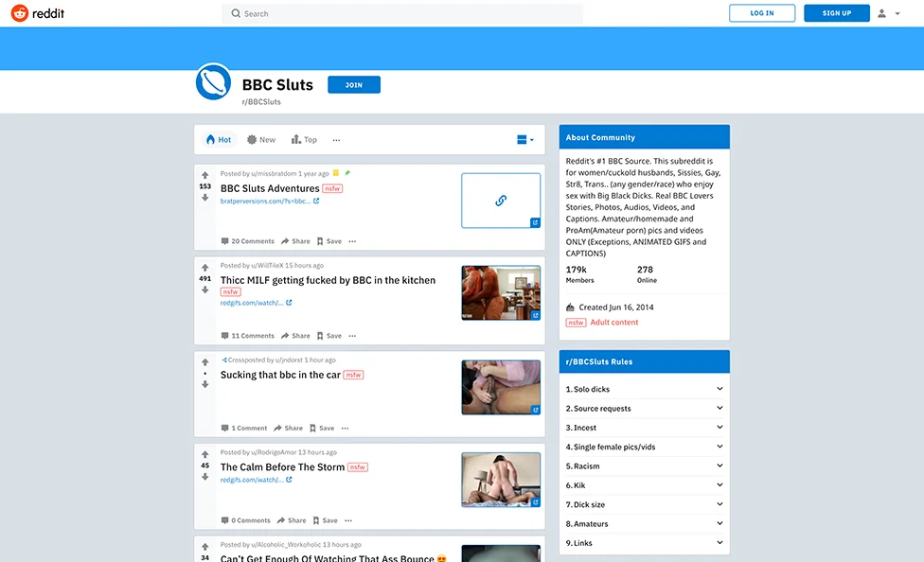Switch to the New sort tab
Image resolution: width=924 pixels, height=562 pixels.
(261, 140)
